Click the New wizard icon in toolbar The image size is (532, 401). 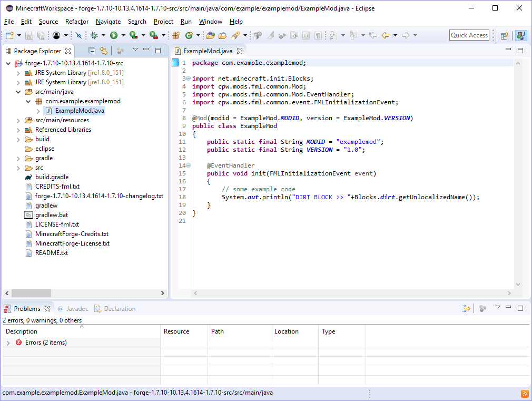[9, 35]
